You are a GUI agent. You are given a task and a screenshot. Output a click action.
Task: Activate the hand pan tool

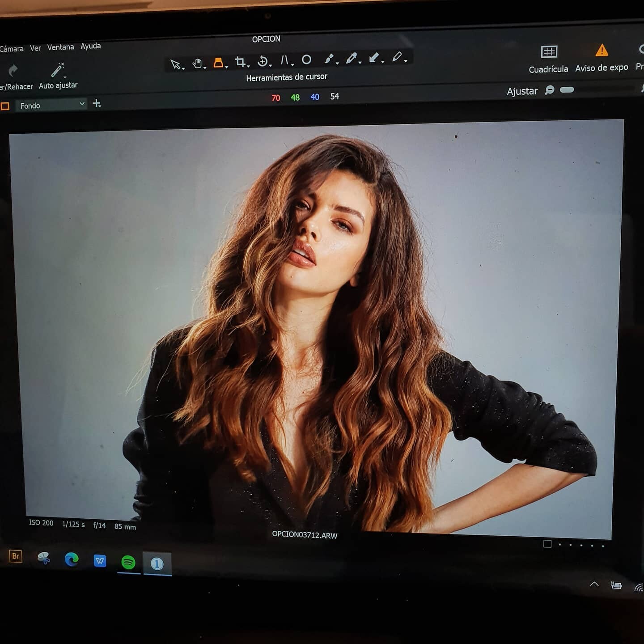point(197,64)
